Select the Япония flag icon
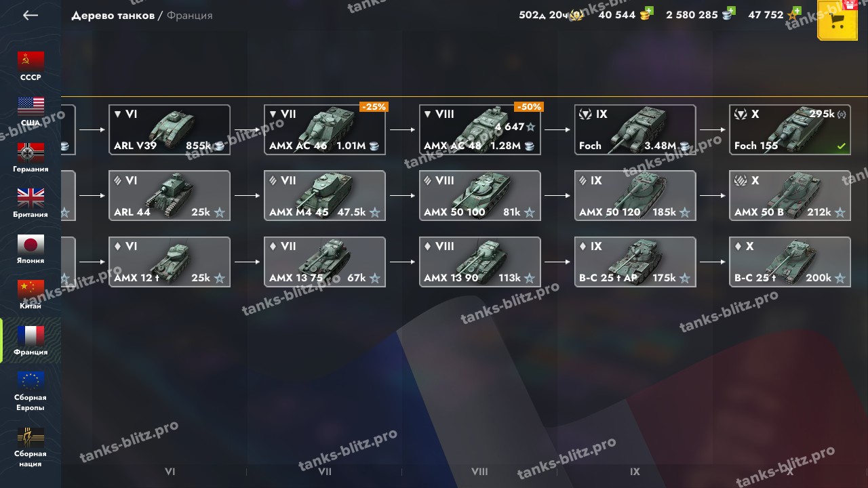This screenshot has height=488, width=868. pyautogui.click(x=31, y=244)
